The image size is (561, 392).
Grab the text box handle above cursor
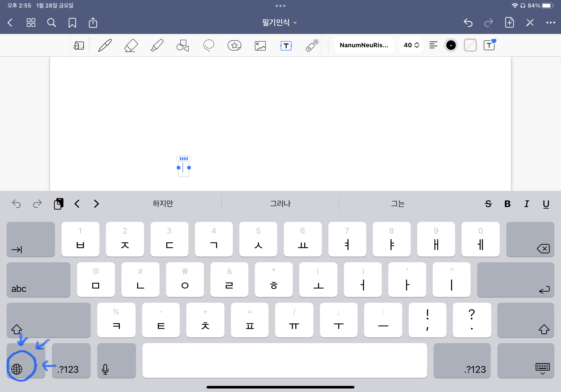click(x=184, y=159)
